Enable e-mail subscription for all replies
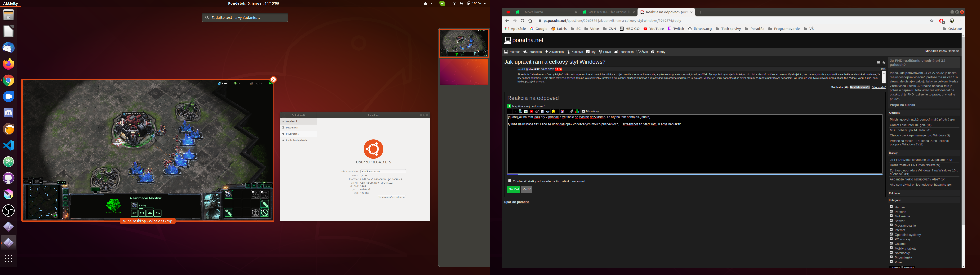The image size is (980, 275). tap(510, 181)
